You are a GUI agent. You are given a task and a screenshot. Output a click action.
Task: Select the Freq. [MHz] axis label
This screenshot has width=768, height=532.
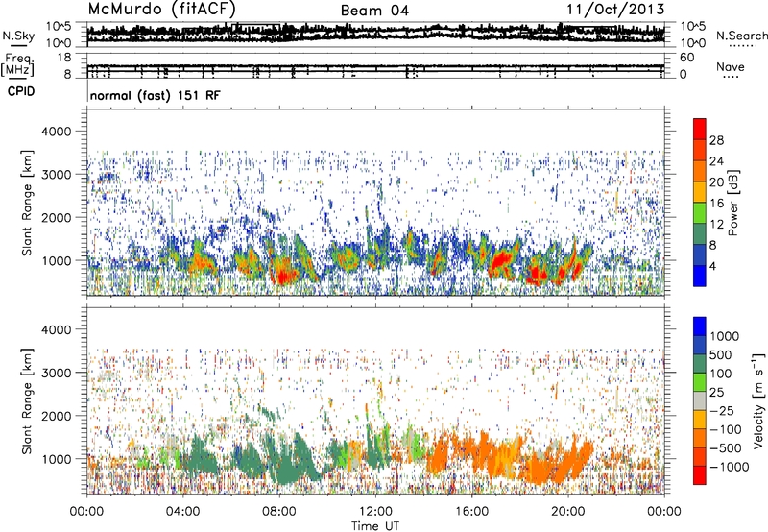[x=17, y=64]
